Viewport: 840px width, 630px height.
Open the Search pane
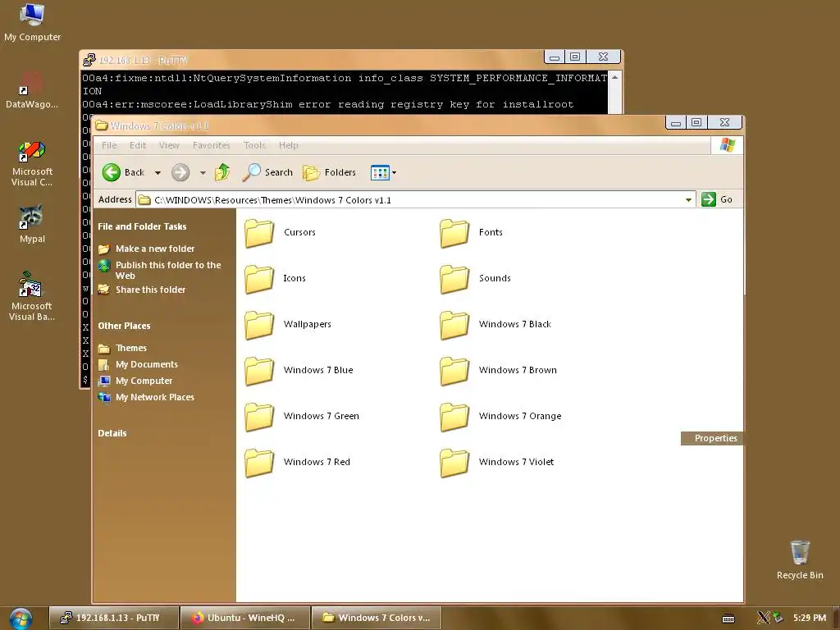(x=267, y=172)
